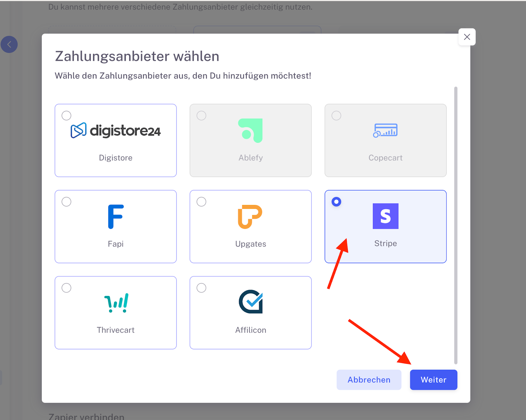The width and height of the screenshot is (526, 420).
Task: Click the 'Zapier verbinden' heading behind dialog
Action: click(x=86, y=416)
